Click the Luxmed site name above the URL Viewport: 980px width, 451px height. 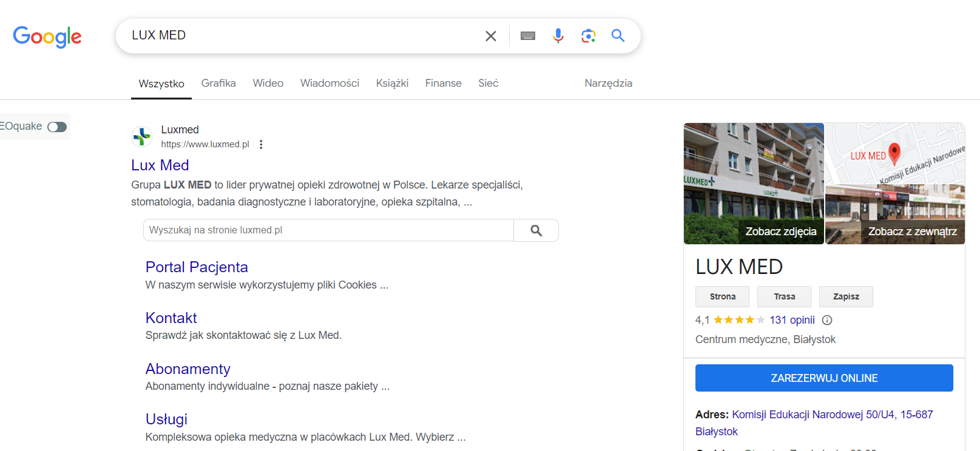(x=180, y=130)
